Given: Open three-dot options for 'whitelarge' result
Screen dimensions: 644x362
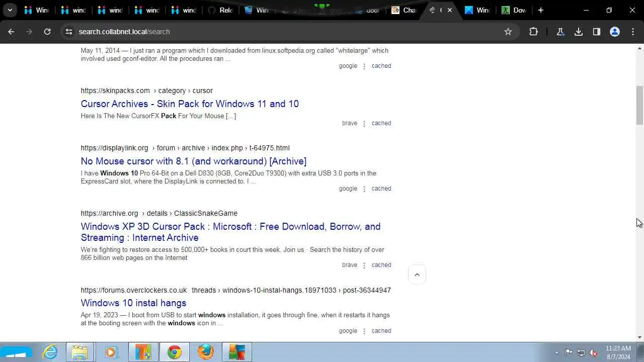Looking at the screenshot, I should coord(364,66).
